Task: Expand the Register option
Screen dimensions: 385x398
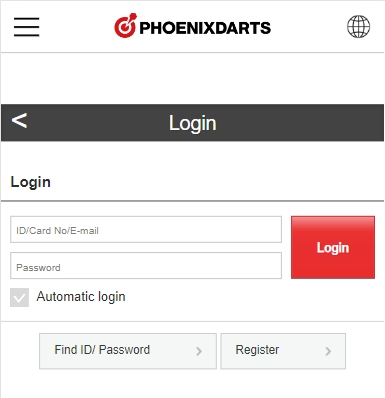Action: coord(283,351)
